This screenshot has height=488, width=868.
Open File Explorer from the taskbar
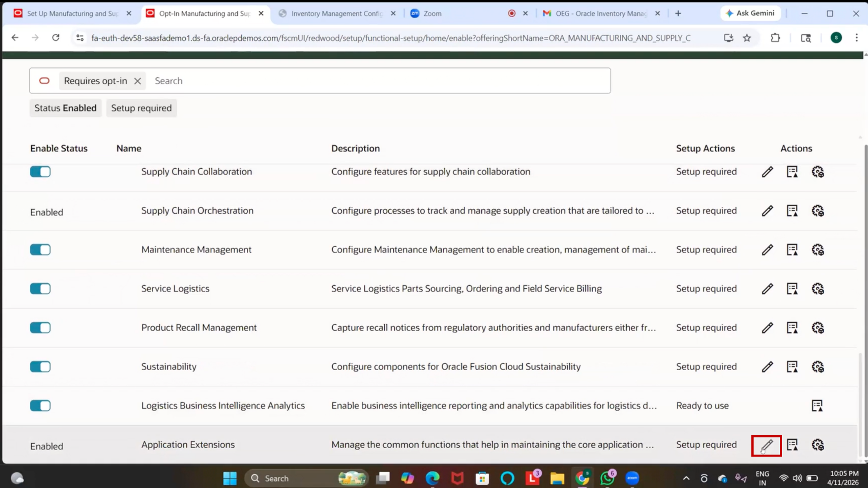[557, 478]
